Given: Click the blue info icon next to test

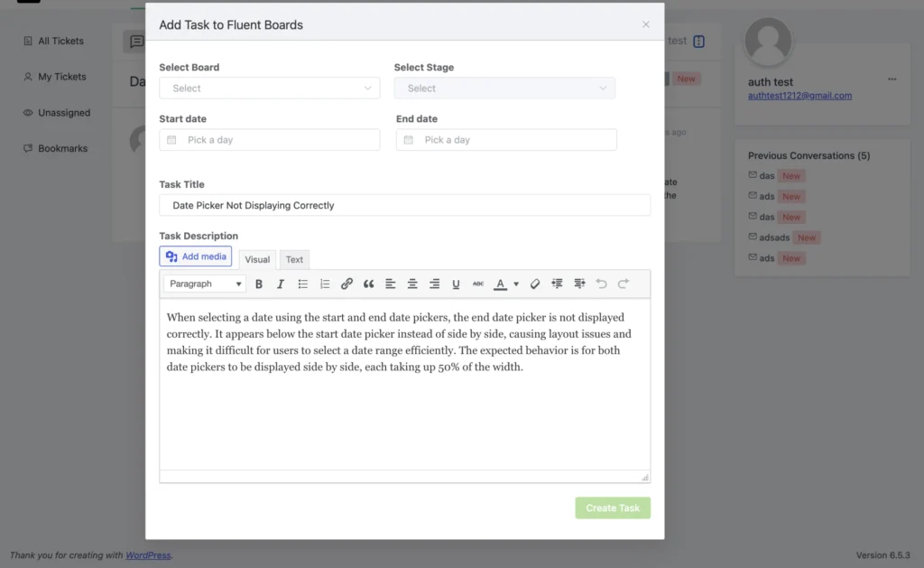Looking at the screenshot, I should 699,42.
